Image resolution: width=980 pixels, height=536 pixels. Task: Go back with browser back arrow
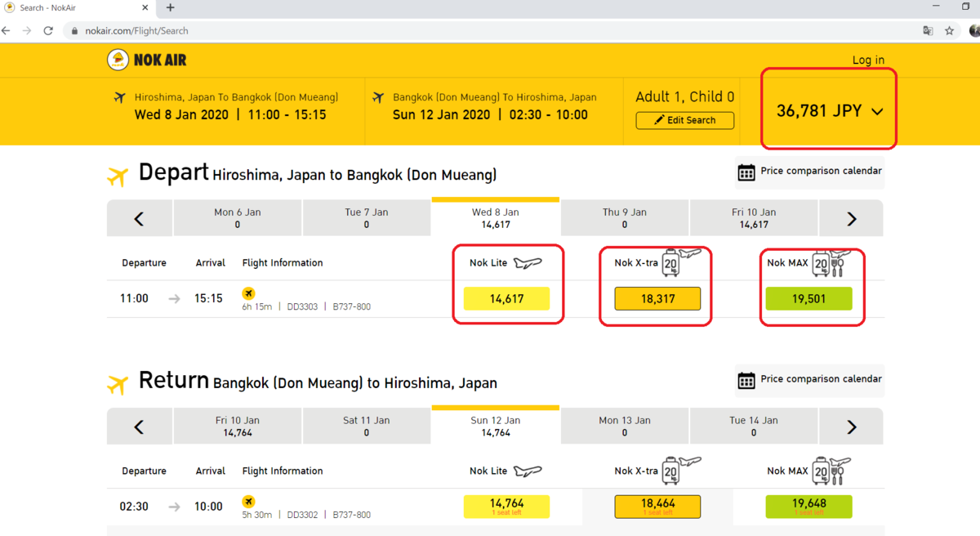[7, 31]
